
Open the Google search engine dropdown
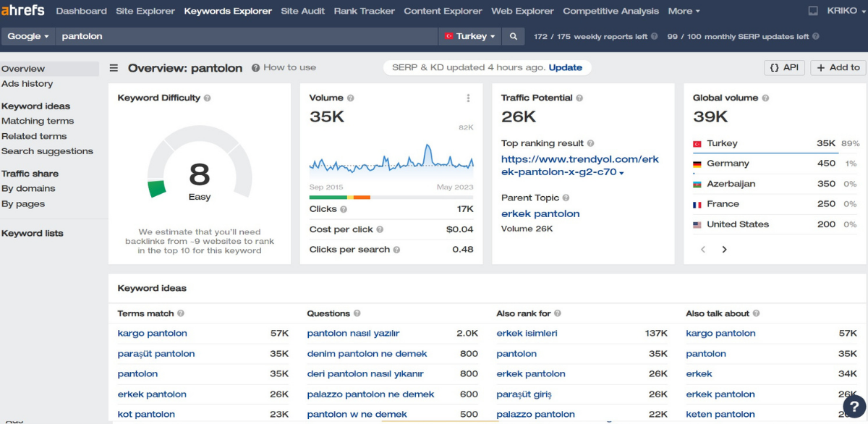coord(28,36)
